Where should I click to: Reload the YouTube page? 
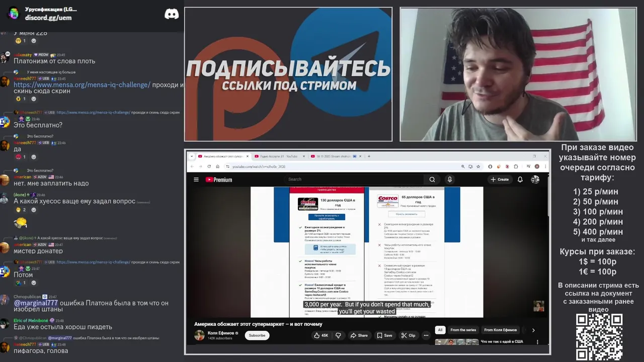coord(210,166)
